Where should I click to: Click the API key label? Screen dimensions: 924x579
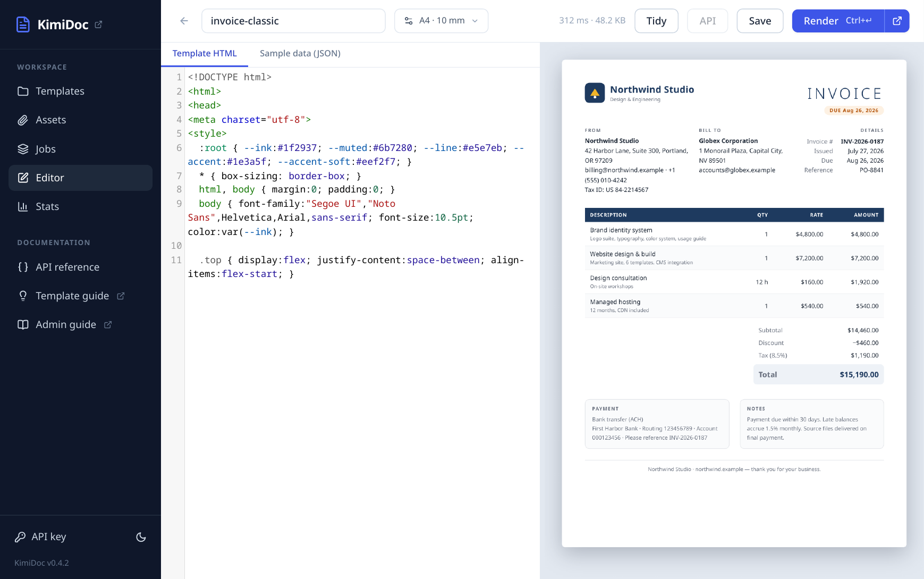pos(49,537)
